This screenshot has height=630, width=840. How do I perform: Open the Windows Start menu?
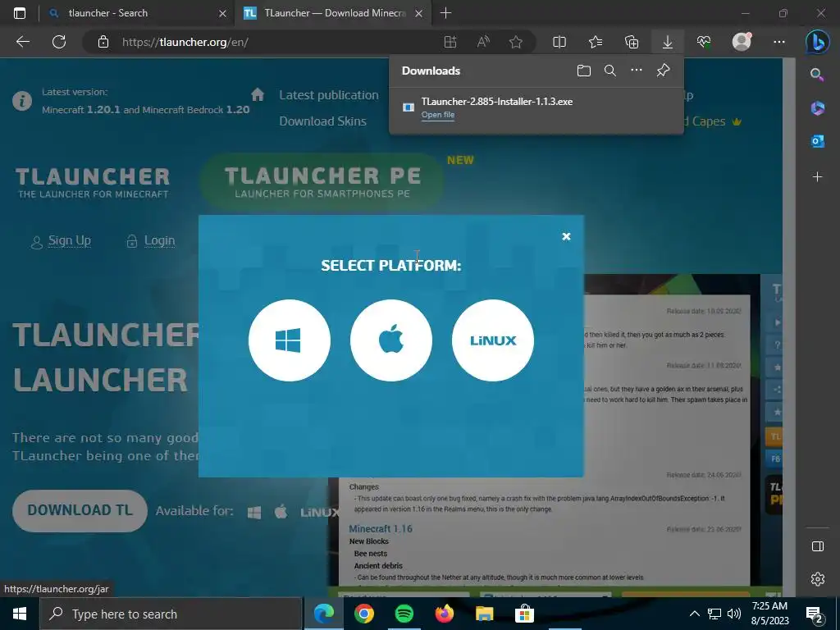coord(20,614)
